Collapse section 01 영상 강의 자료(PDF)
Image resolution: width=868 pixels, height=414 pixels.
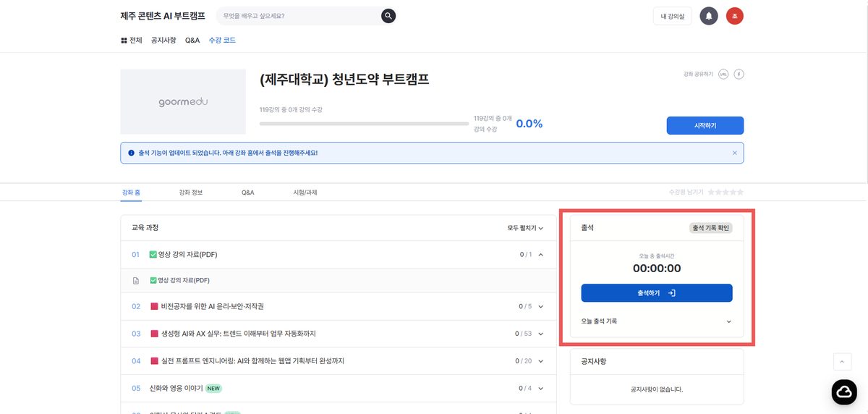click(541, 254)
